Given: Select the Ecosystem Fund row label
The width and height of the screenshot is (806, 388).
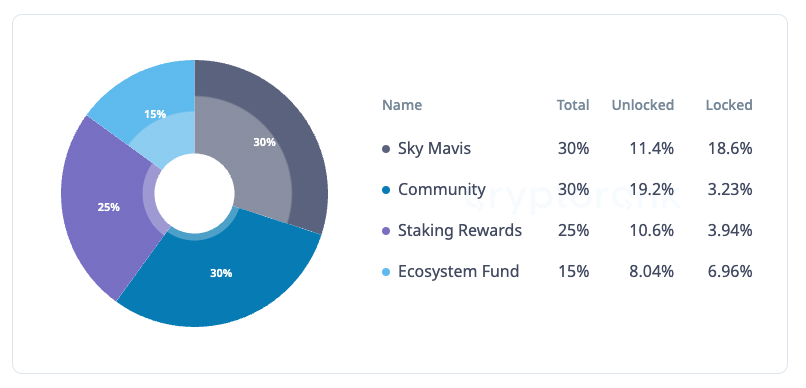Looking at the screenshot, I should point(459,271).
